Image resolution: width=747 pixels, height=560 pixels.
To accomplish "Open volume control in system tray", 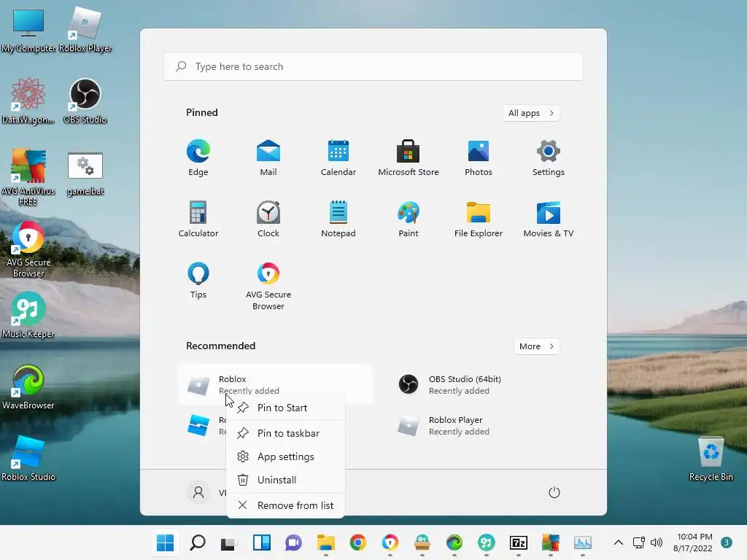I will coord(657,542).
